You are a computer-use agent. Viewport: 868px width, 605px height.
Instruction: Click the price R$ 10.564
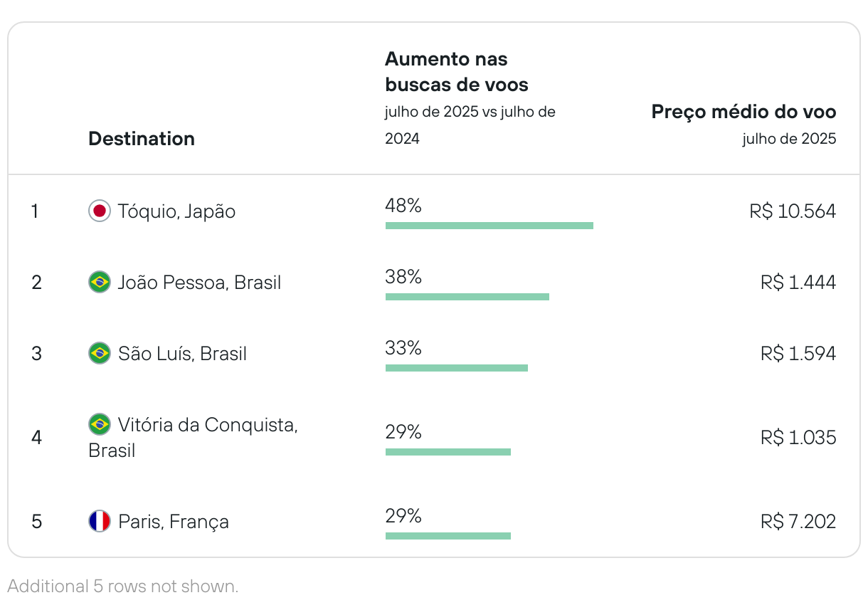tap(793, 211)
